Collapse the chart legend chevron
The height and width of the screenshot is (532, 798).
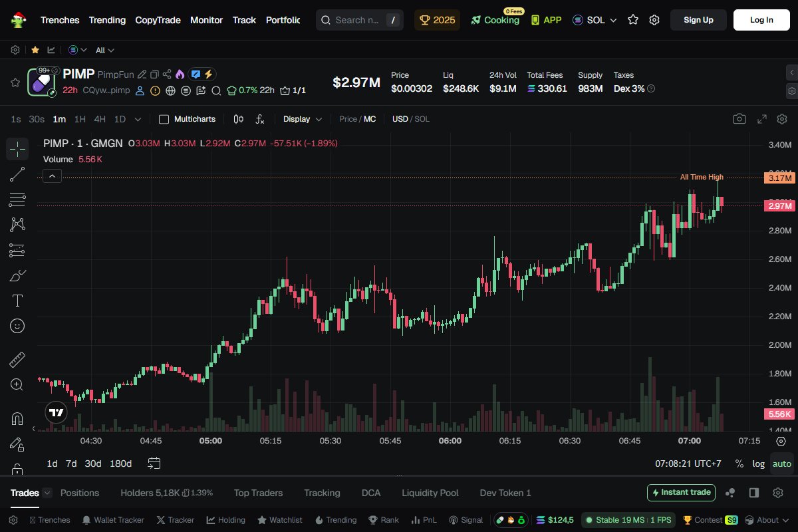point(52,176)
